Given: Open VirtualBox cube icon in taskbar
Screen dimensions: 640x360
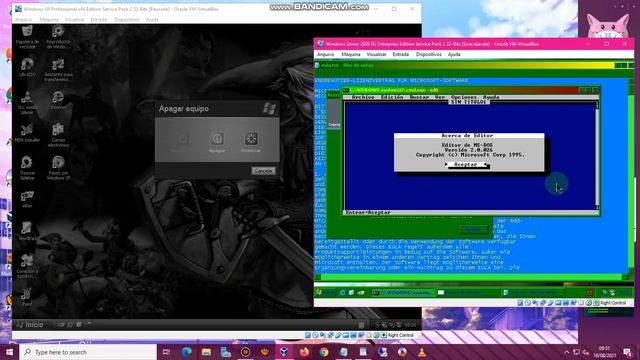Looking at the screenshot, I should tap(284, 352).
